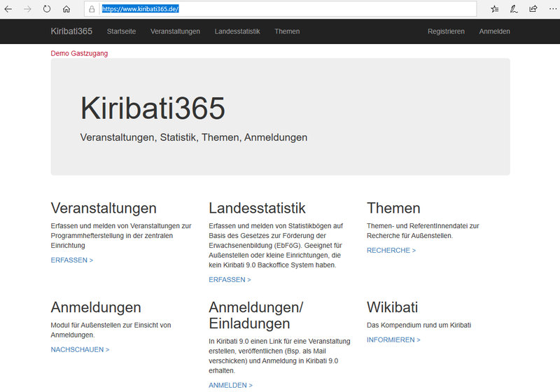
Task: Click the Veranstaltungen section heading
Action: [x=104, y=208]
